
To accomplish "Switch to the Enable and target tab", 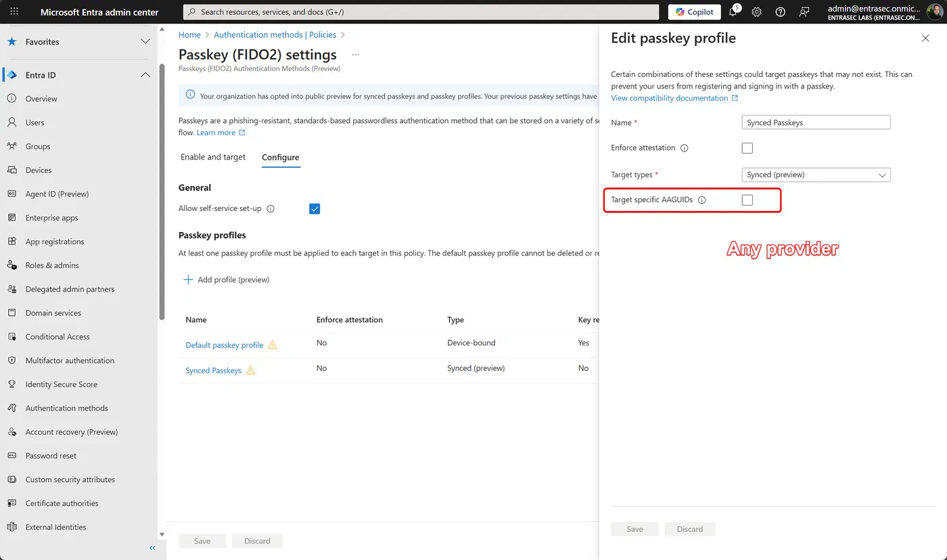I will pyautogui.click(x=213, y=157).
